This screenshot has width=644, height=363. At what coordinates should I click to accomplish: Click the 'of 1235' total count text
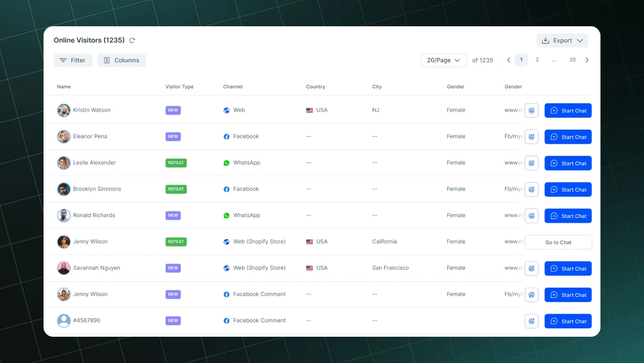(x=482, y=60)
